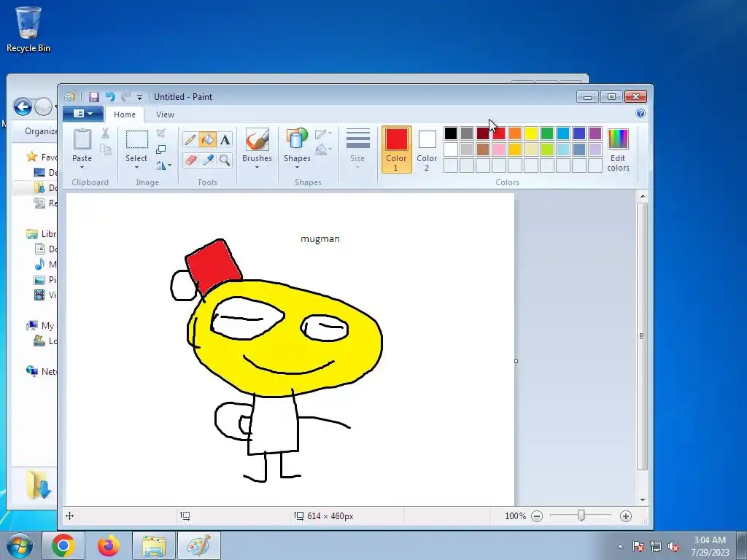The height and width of the screenshot is (560, 747).
Task: Click the Zoom in plus button
Action: 625,516
